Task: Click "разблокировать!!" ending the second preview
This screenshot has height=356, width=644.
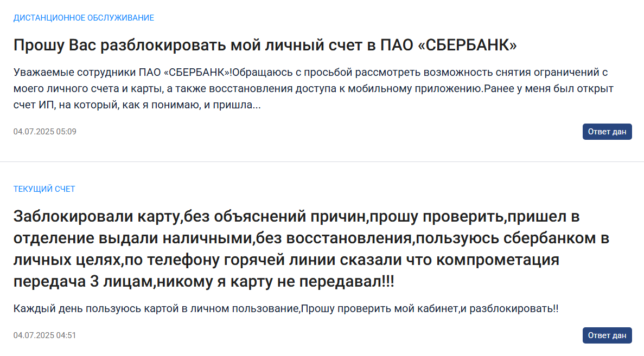Action: coord(514,308)
